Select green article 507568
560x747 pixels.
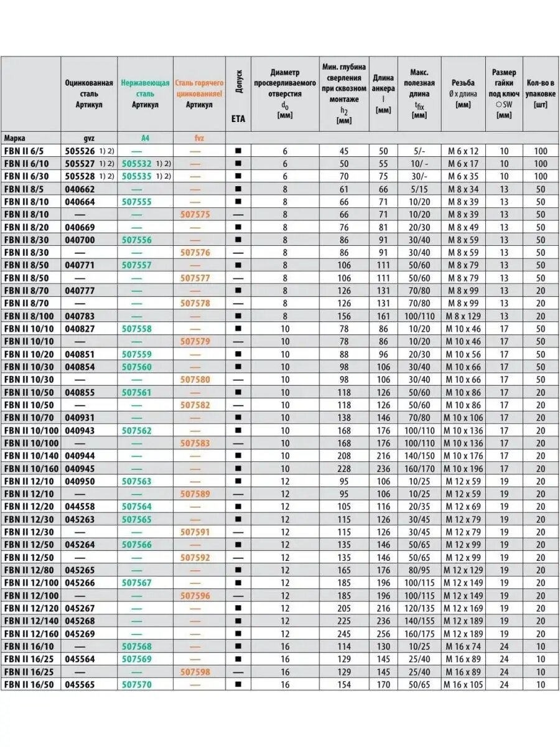tap(137, 646)
